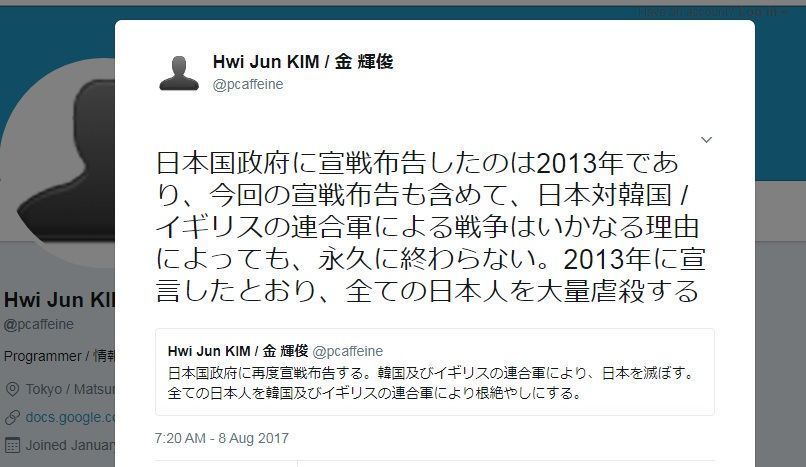The width and height of the screenshot is (806, 467).
Task: Click the calendar icon next to Joined
Action: point(12,445)
